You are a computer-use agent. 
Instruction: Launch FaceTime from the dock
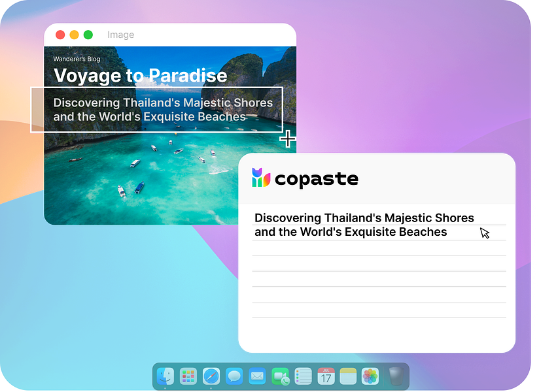tap(280, 376)
